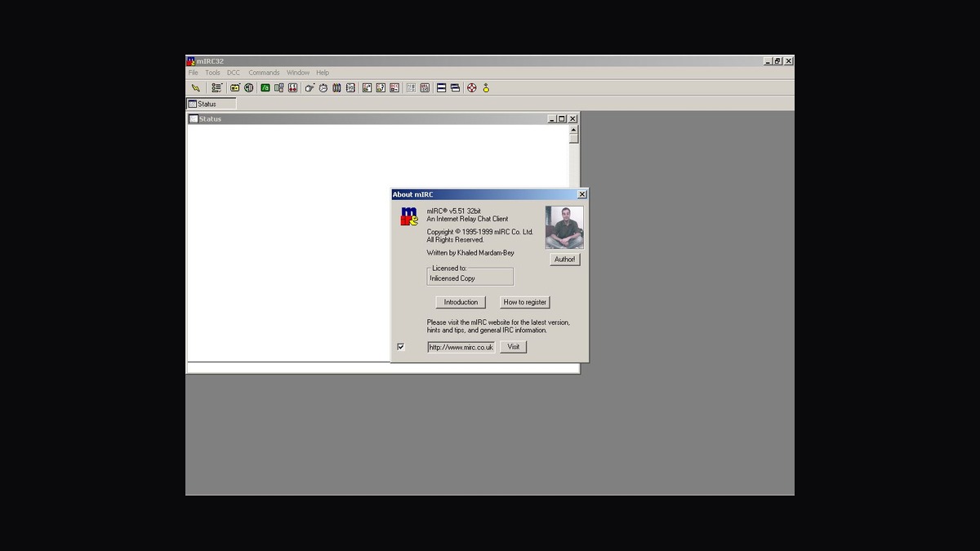The height and width of the screenshot is (551, 980).
Task: Cascade windows using the toolbar icon
Action: [x=455, y=88]
